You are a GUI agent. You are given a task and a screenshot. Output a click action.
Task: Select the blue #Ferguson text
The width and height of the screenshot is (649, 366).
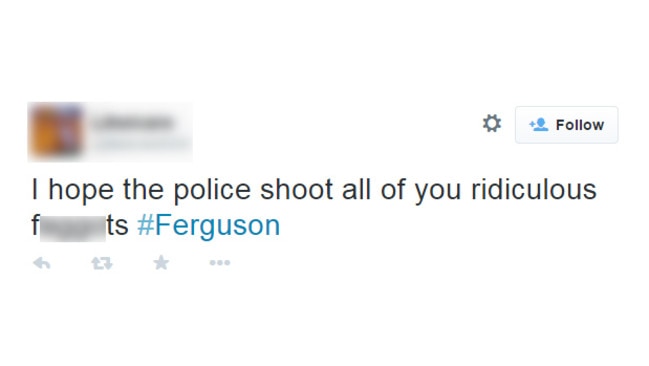pos(209,226)
